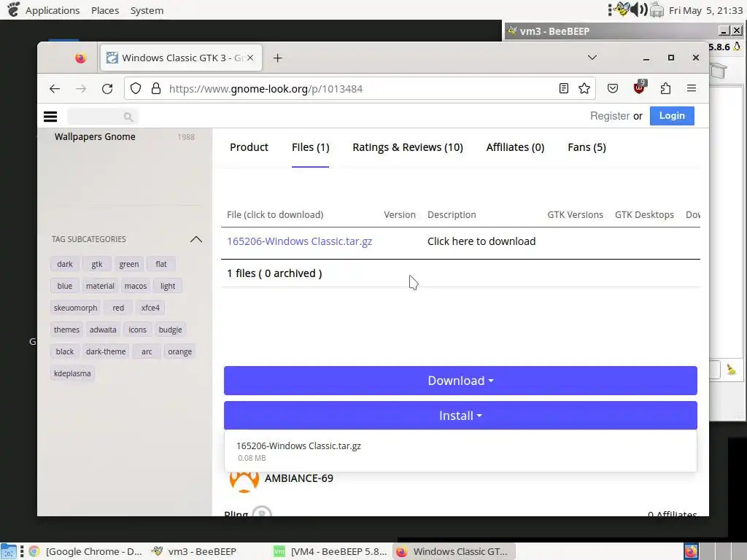Click the site padlock security icon
The width and height of the screenshot is (747, 560).
156,88
